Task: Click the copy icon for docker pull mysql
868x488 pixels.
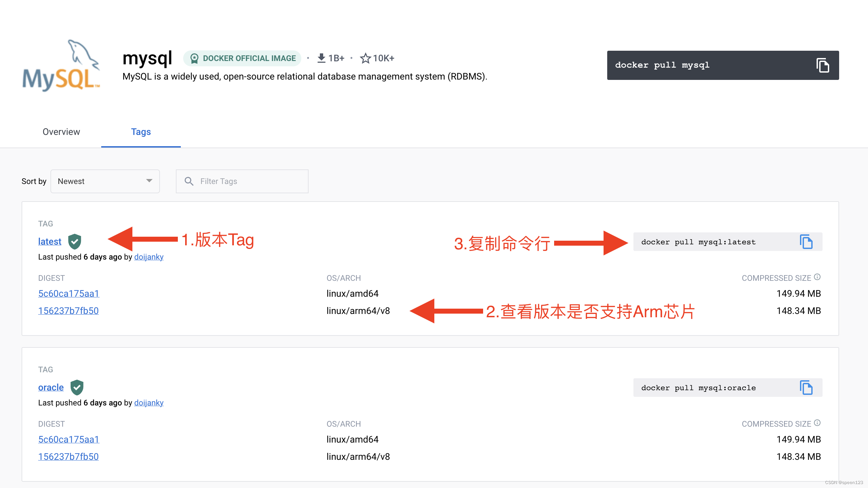Action: [x=824, y=65]
